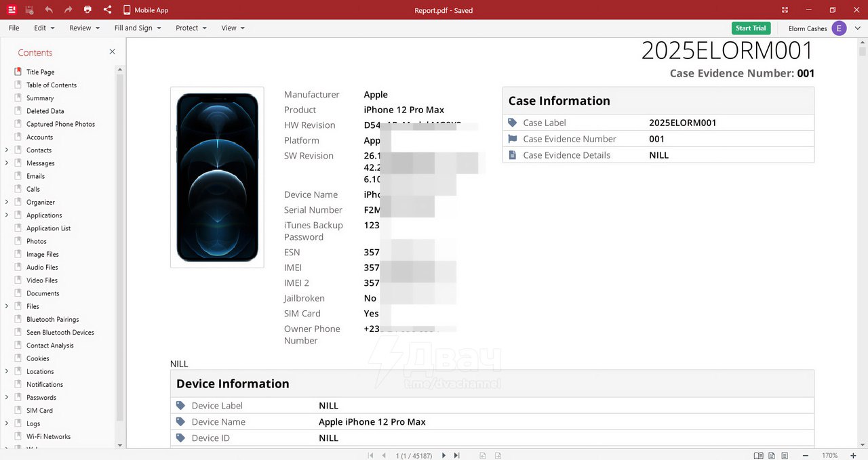The width and height of the screenshot is (868, 460).
Task: Expand the Messages bookmark
Action: 7,163
